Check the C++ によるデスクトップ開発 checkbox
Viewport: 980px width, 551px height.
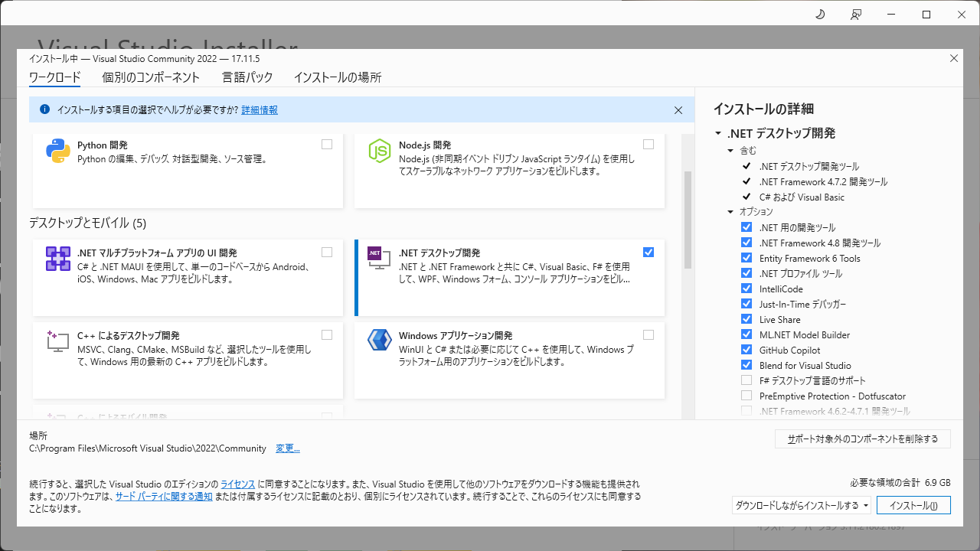(x=327, y=334)
